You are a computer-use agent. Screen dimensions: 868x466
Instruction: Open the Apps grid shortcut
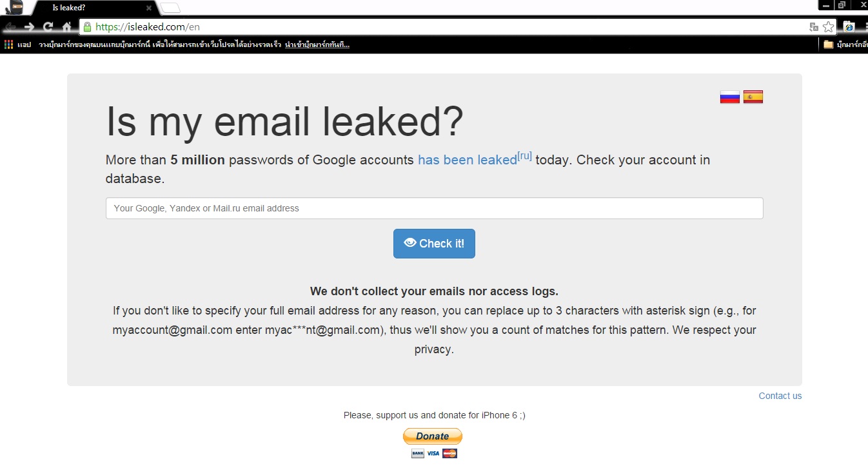(x=9, y=44)
